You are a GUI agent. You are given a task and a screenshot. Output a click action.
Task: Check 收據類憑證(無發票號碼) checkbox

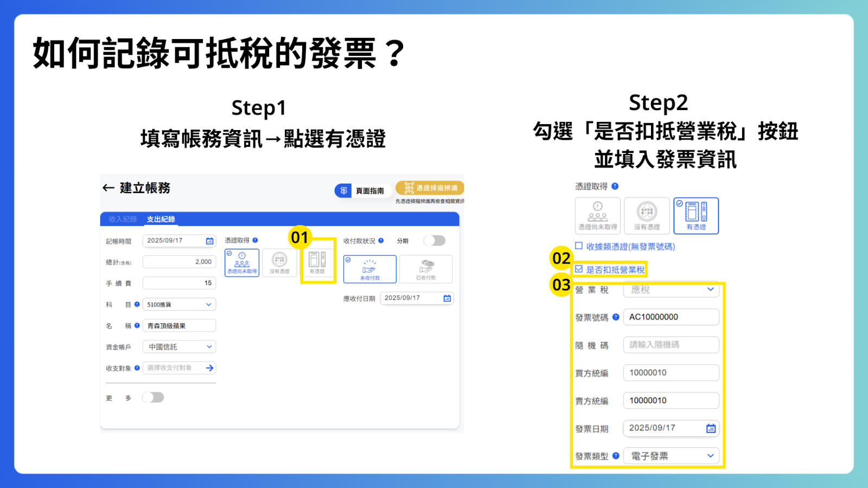(578, 246)
